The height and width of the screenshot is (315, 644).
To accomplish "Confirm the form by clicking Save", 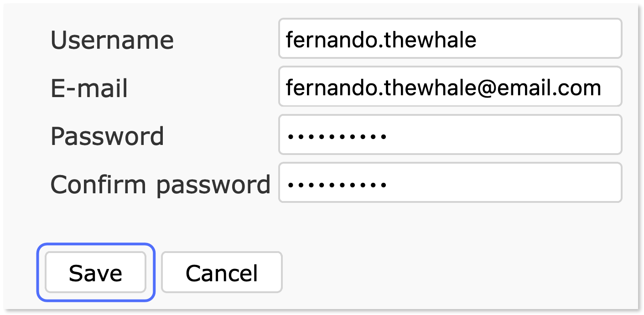I will click(95, 272).
